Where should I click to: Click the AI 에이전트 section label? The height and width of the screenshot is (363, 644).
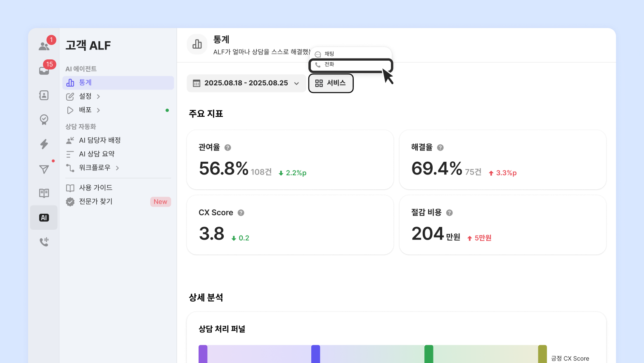[81, 69]
